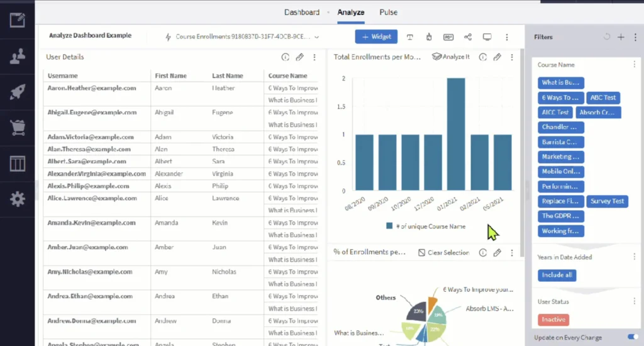Switch to the Dashboard tab
The height and width of the screenshot is (346, 644).
(x=302, y=12)
